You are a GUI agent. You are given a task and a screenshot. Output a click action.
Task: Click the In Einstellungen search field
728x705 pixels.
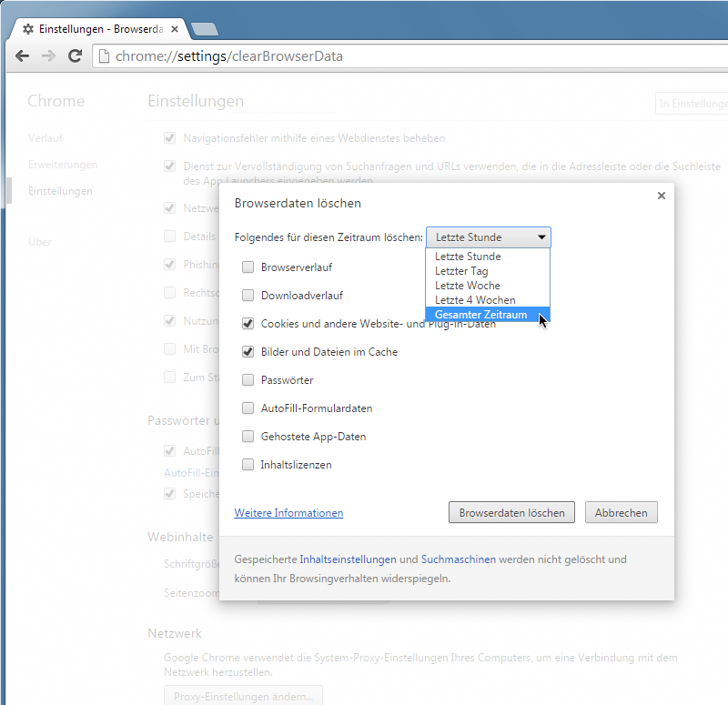[x=692, y=104]
